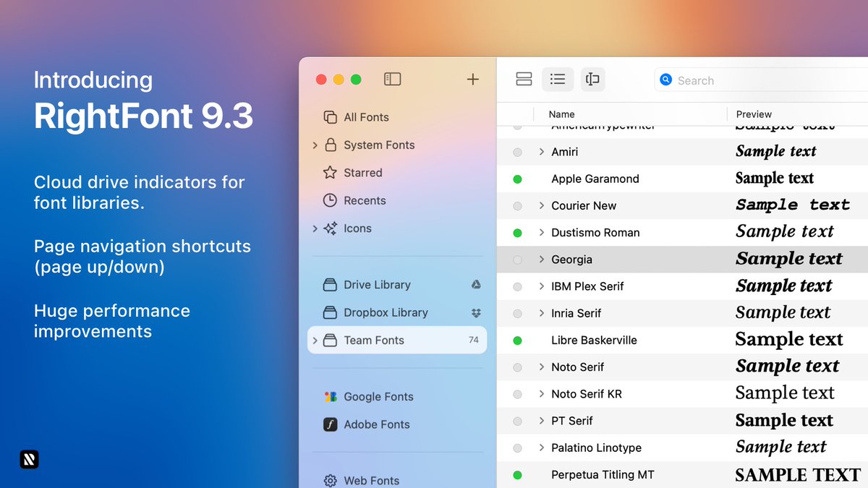Click the Icons sparkle icon
Image resolution: width=868 pixels, height=488 pixels.
(x=330, y=228)
